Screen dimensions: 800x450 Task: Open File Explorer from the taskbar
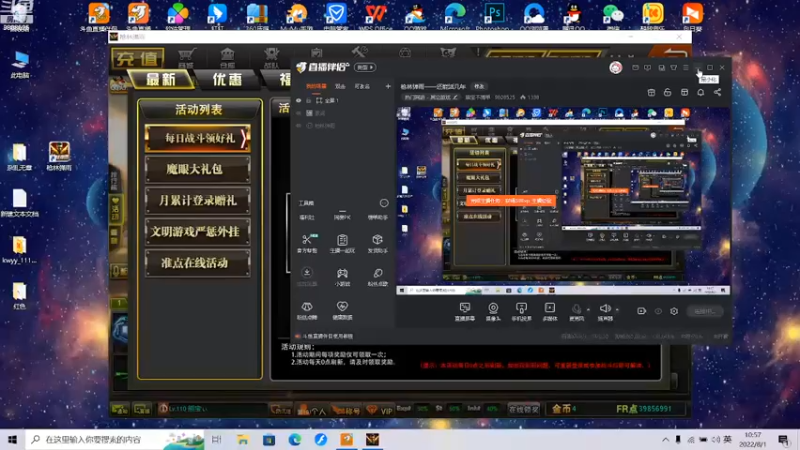pos(243,439)
